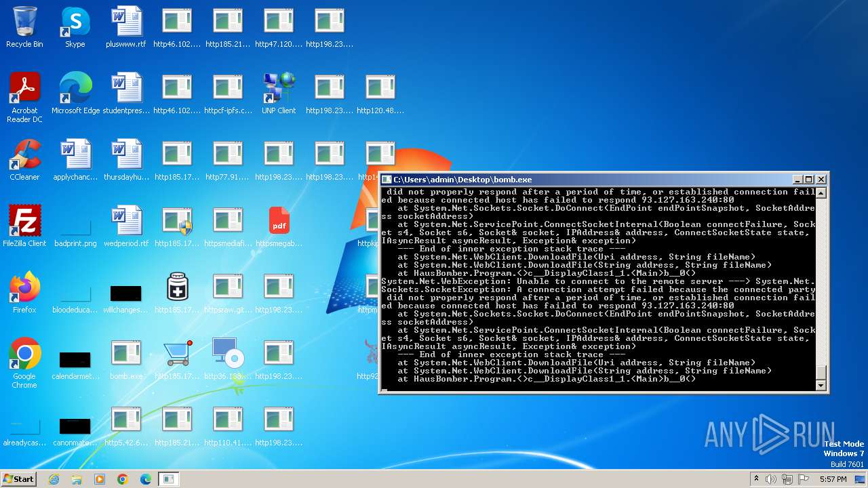Image resolution: width=868 pixels, height=488 pixels.
Task: Select the thursdayhu... Word document
Action: pos(126,160)
